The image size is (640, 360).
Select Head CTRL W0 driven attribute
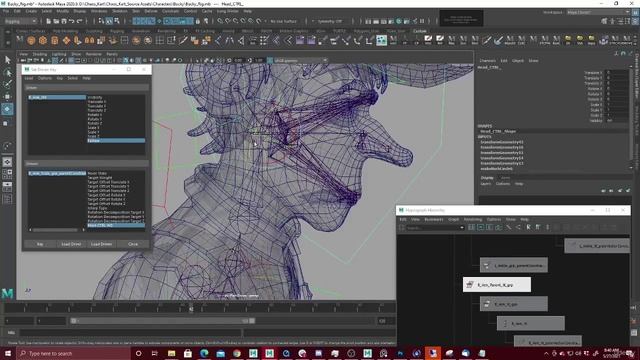click(x=116, y=225)
